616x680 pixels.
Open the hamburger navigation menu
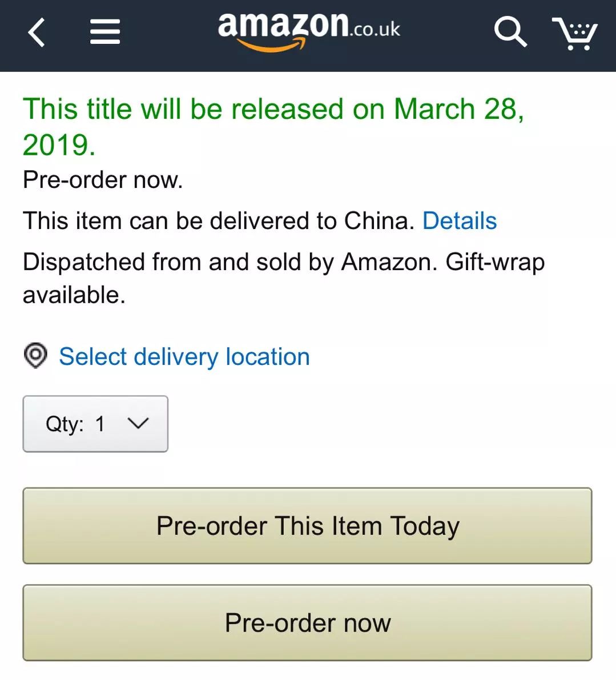pyautogui.click(x=105, y=32)
